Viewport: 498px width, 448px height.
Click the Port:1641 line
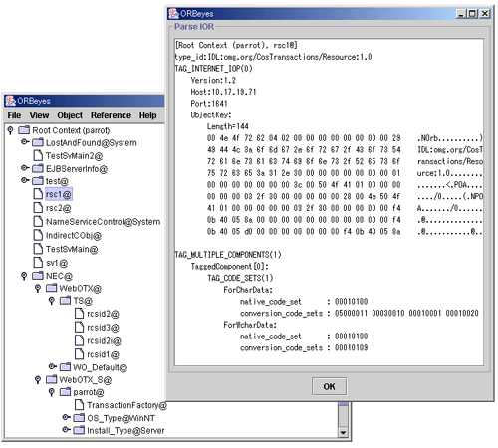click(209, 104)
